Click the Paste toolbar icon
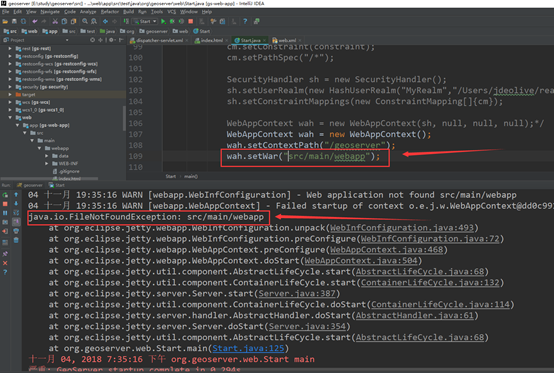 [x=73, y=22]
